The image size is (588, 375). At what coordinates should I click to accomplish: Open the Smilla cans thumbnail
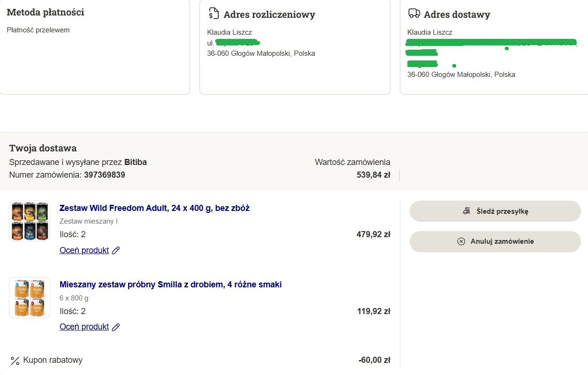coord(30,298)
